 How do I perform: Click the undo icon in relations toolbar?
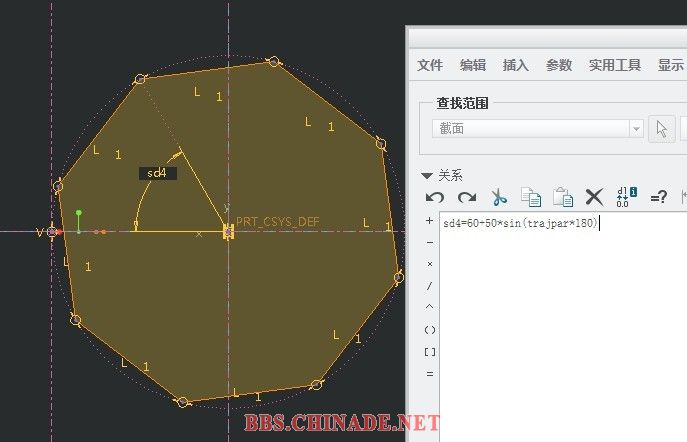pos(435,197)
